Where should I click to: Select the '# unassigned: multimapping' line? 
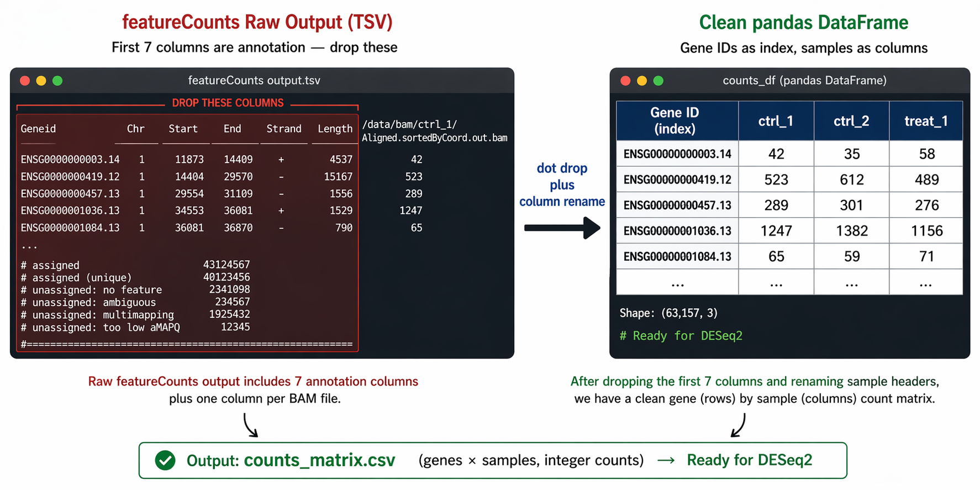(x=135, y=315)
